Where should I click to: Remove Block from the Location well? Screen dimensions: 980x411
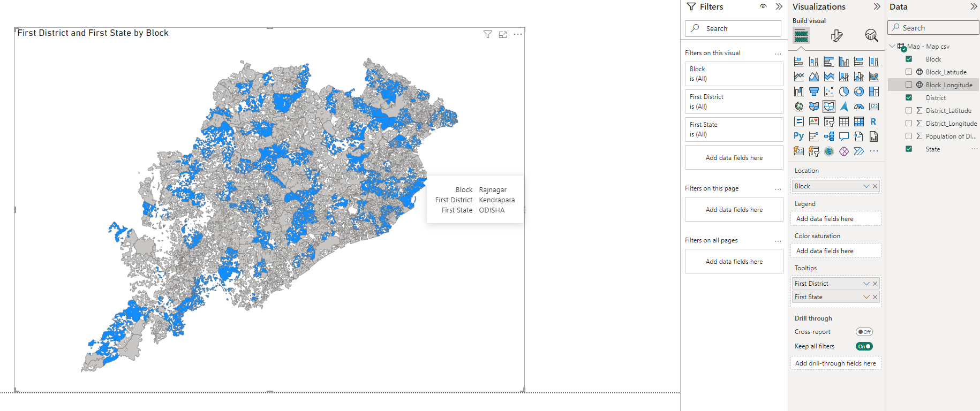tap(875, 186)
